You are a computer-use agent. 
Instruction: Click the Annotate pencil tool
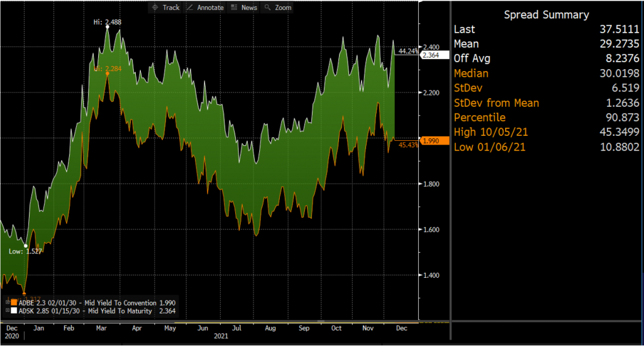(x=206, y=7)
